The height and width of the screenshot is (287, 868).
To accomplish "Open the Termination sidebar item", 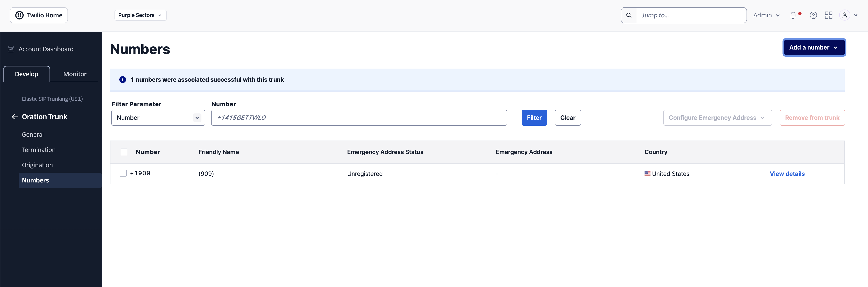I will (39, 150).
